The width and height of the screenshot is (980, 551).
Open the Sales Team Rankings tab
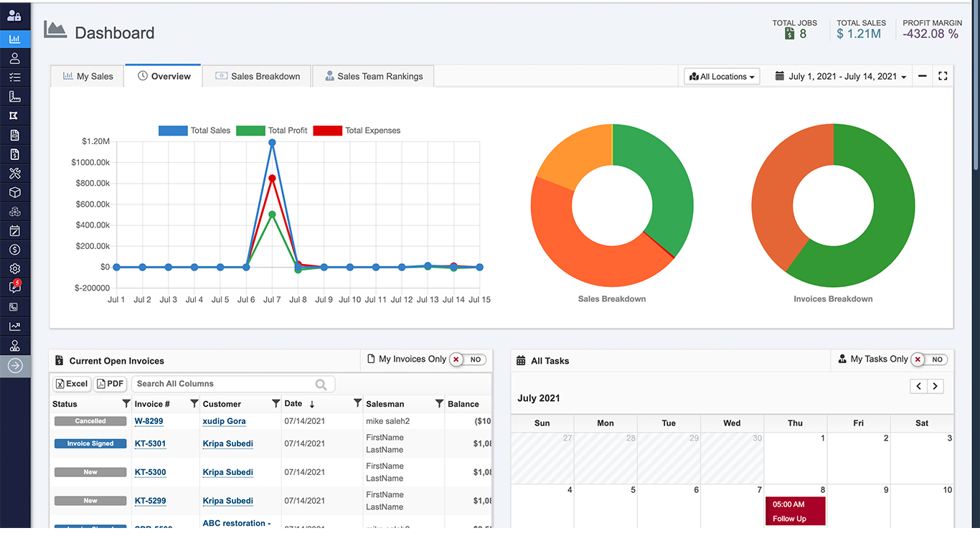tap(372, 75)
